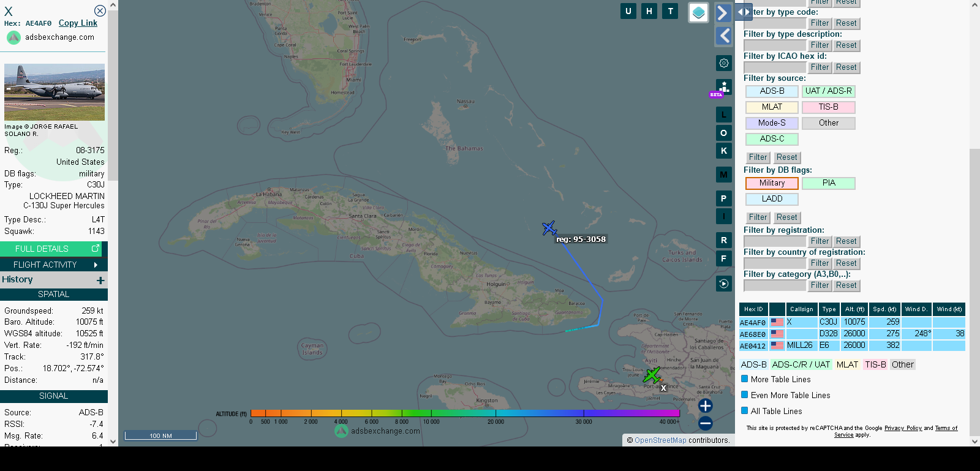Open the replay/history playback icon
The image size is (980, 471).
pyautogui.click(x=724, y=284)
